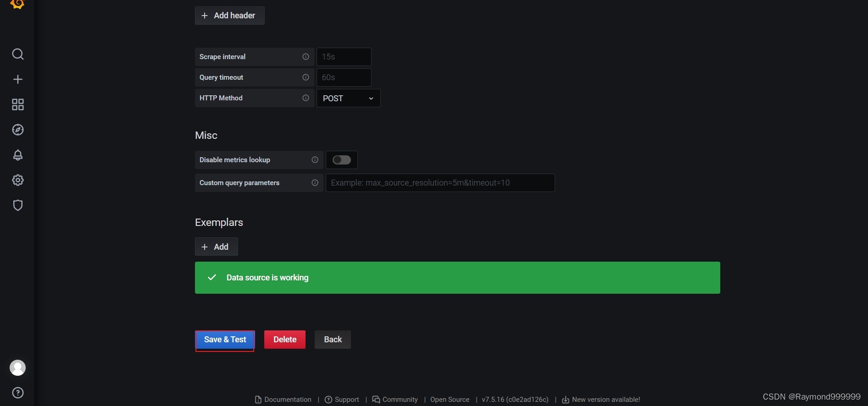Open the New version available link
The width and height of the screenshot is (868, 406).
(x=601, y=400)
